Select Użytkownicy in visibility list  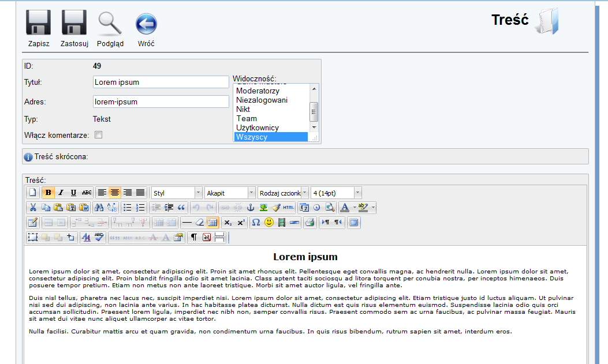click(271, 128)
